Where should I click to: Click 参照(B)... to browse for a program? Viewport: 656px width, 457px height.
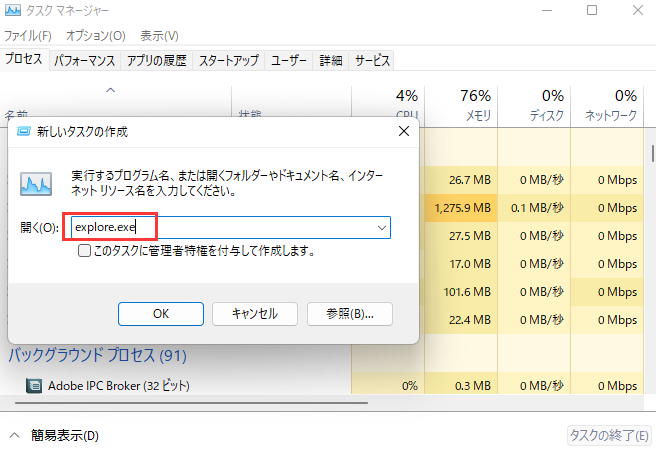(350, 314)
